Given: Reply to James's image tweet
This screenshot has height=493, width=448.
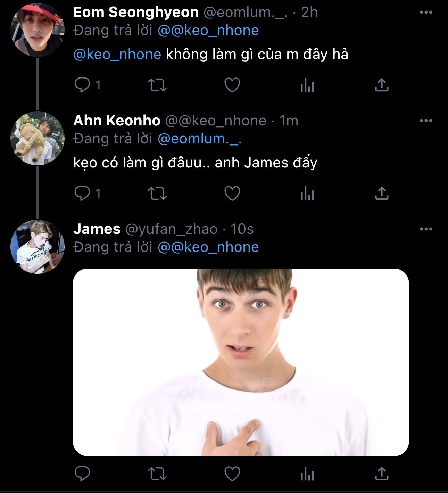Looking at the screenshot, I should point(82,474).
